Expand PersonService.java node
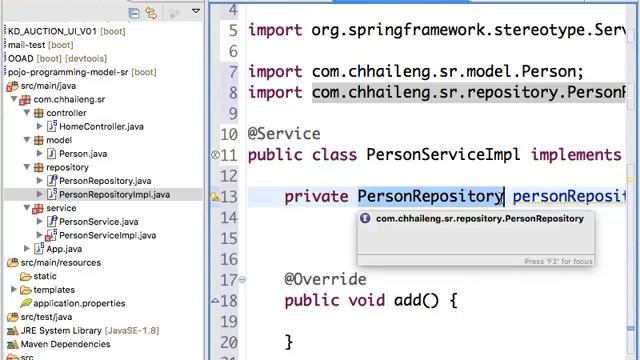This screenshot has width=640, height=360. click(x=40, y=221)
